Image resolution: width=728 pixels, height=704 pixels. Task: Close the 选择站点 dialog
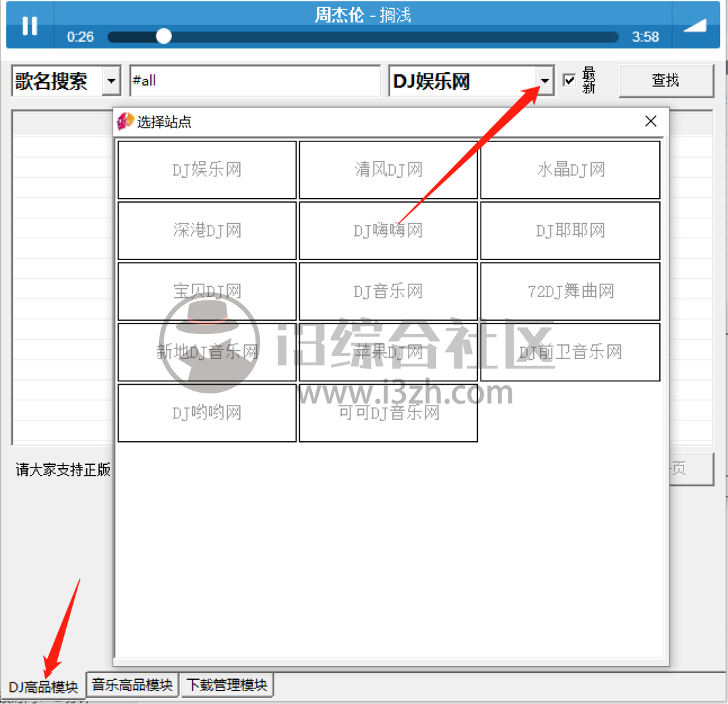pyautogui.click(x=650, y=121)
